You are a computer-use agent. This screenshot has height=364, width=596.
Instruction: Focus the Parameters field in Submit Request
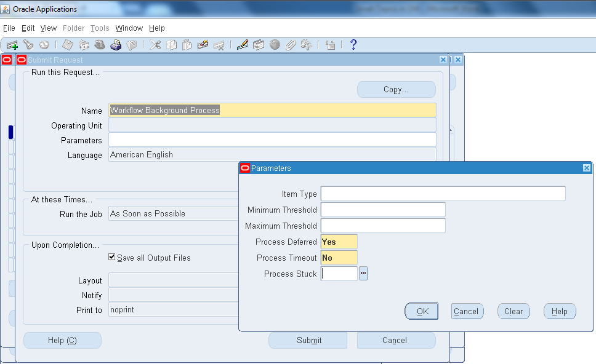[272, 140]
